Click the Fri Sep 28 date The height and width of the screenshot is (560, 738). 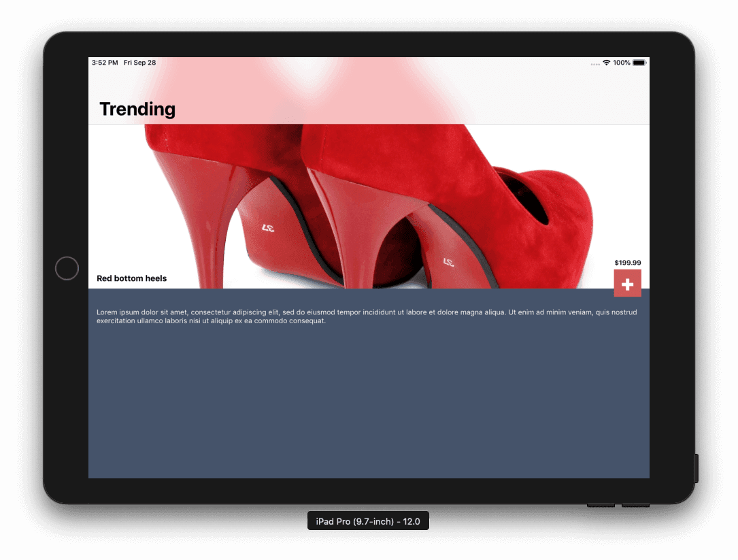tap(139, 63)
